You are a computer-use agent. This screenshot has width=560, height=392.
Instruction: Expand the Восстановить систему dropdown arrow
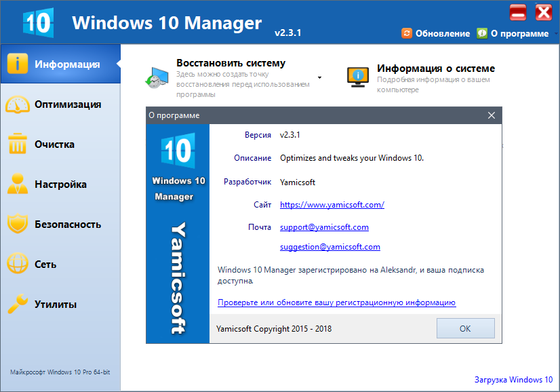pyautogui.click(x=319, y=77)
